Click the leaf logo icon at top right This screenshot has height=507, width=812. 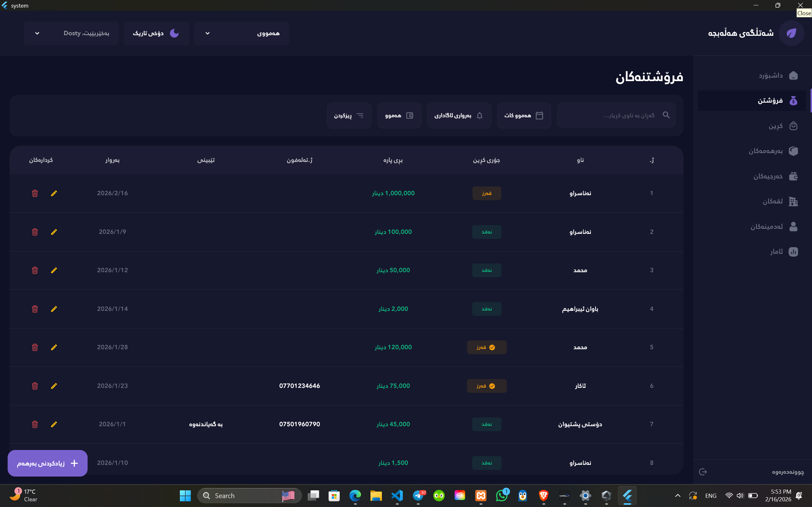[x=791, y=33]
